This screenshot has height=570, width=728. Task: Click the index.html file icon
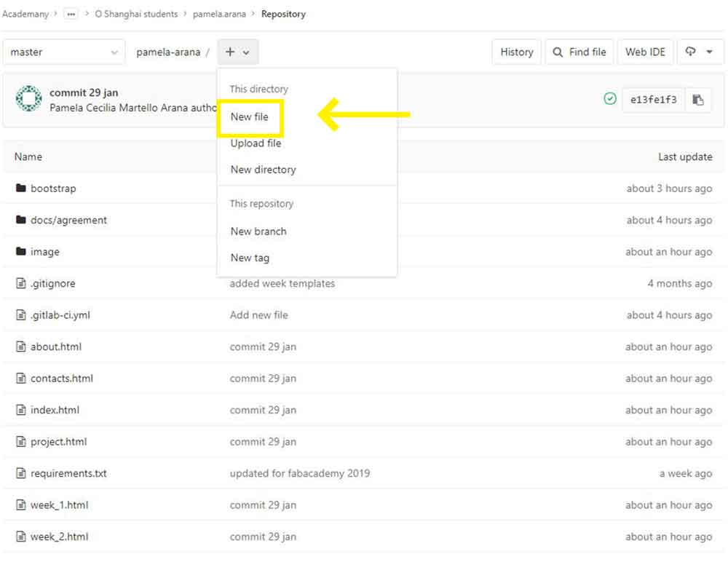(21, 411)
